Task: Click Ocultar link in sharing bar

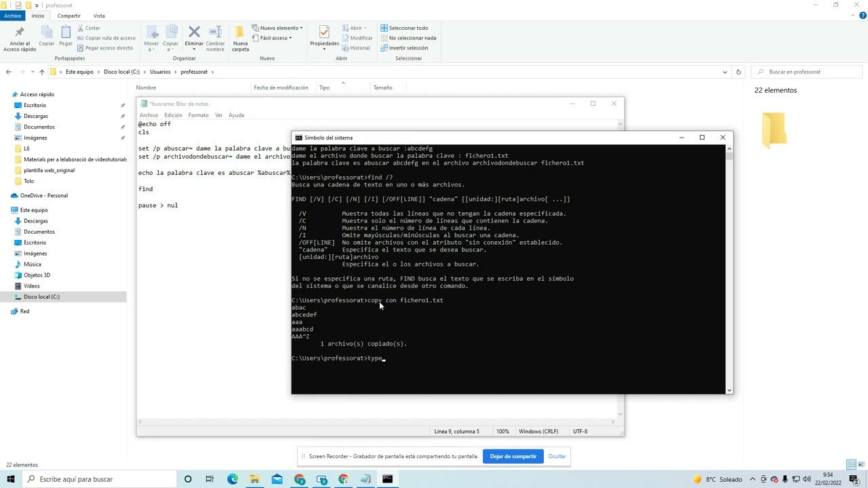Action: [x=557, y=456]
